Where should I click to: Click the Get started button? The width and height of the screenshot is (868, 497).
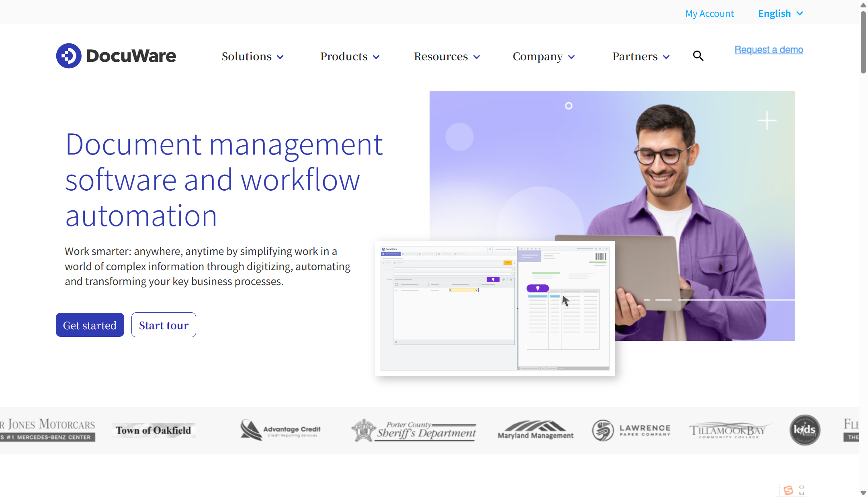[90, 325]
